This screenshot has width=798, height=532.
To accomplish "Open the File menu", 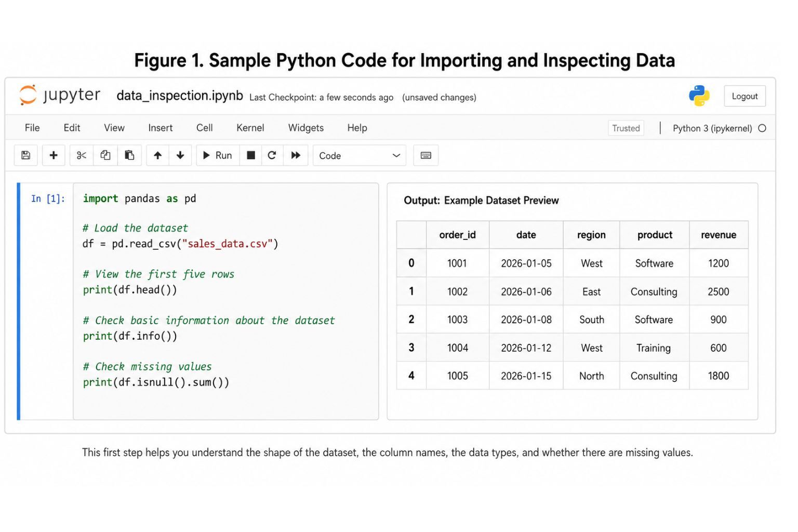I will point(32,128).
